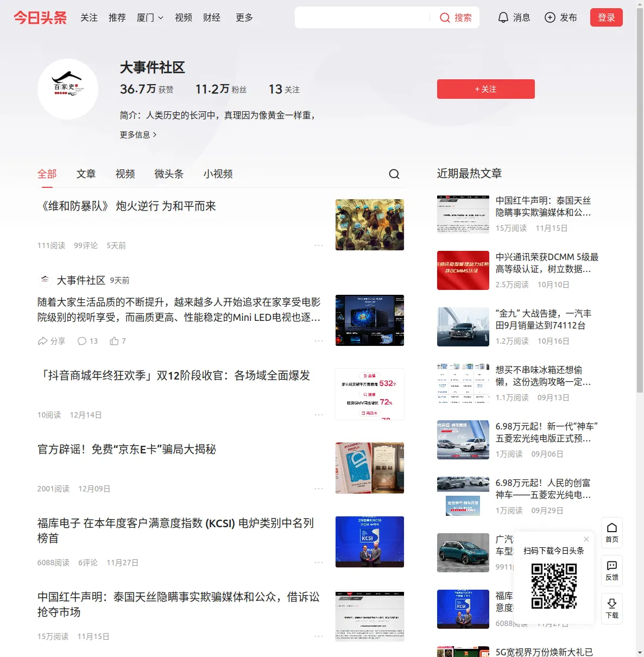Image resolution: width=644 pixels, height=657 pixels.
Task: Open the 大事件社区 author name on post
Action: point(81,280)
